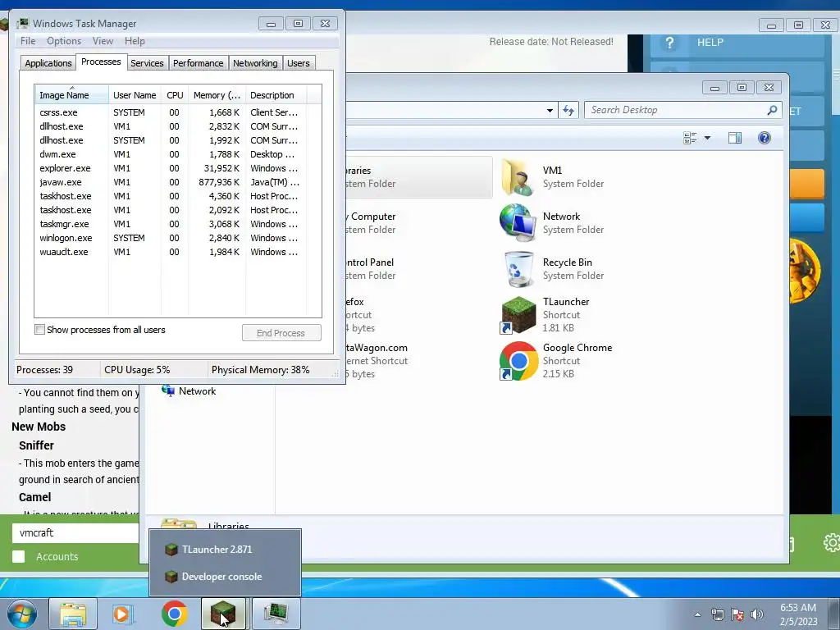Toggle the TLauncher Accounts checkbox

coord(19,557)
